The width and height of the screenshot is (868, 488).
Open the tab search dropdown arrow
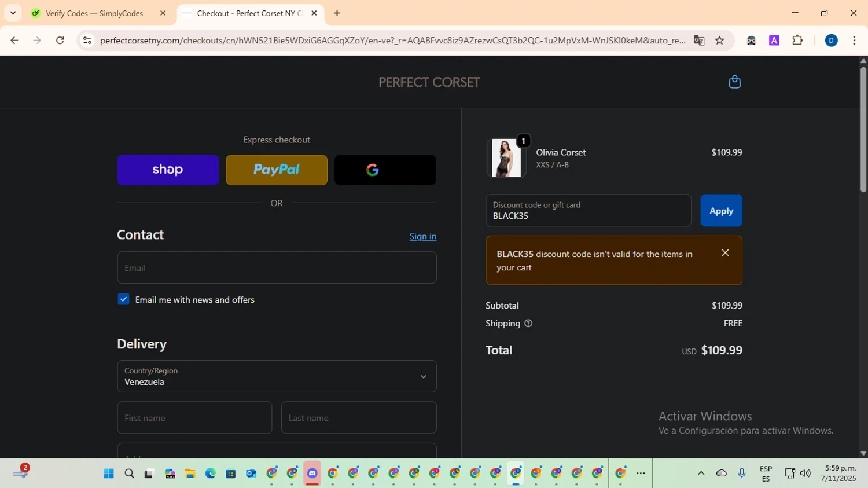[13, 13]
